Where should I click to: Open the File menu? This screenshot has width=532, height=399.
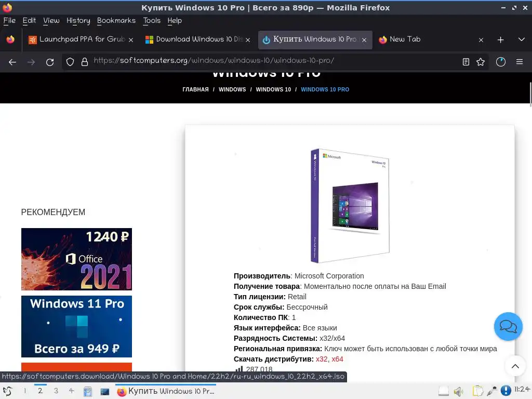point(9,21)
